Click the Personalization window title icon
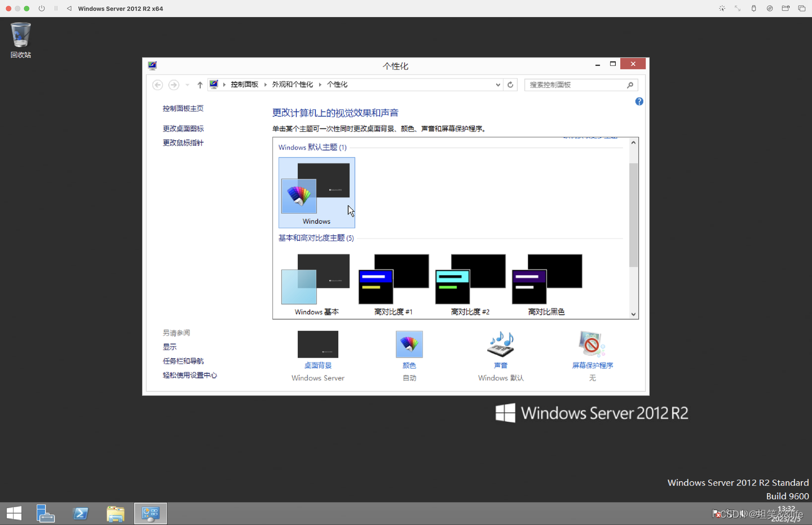812x525 pixels. point(152,65)
